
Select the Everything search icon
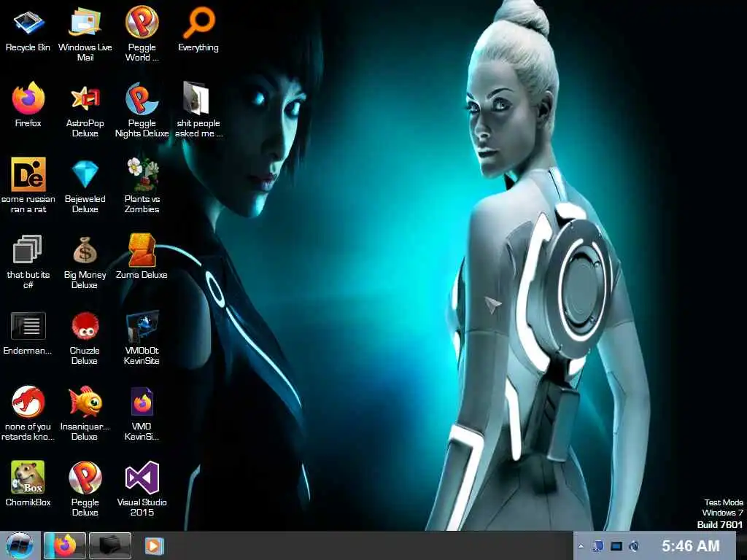click(x=198, y=29)
